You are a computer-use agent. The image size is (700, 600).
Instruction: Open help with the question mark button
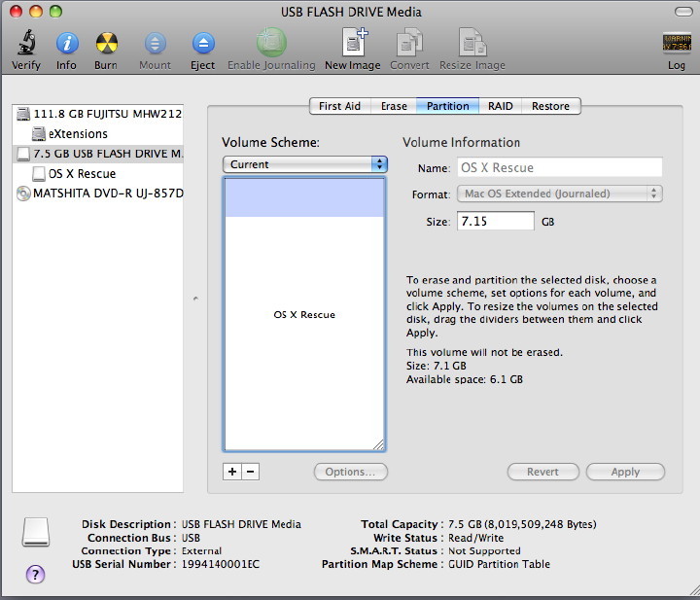coord(35,574)
